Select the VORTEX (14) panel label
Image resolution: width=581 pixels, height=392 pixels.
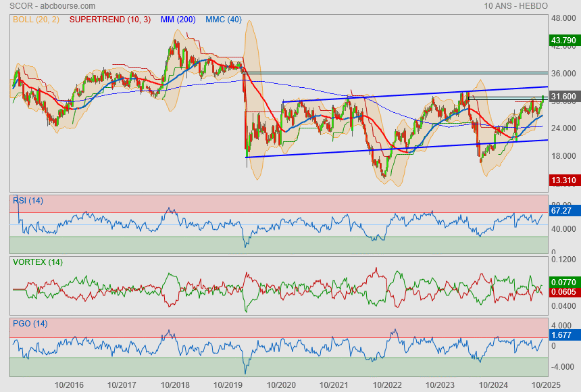37,262
